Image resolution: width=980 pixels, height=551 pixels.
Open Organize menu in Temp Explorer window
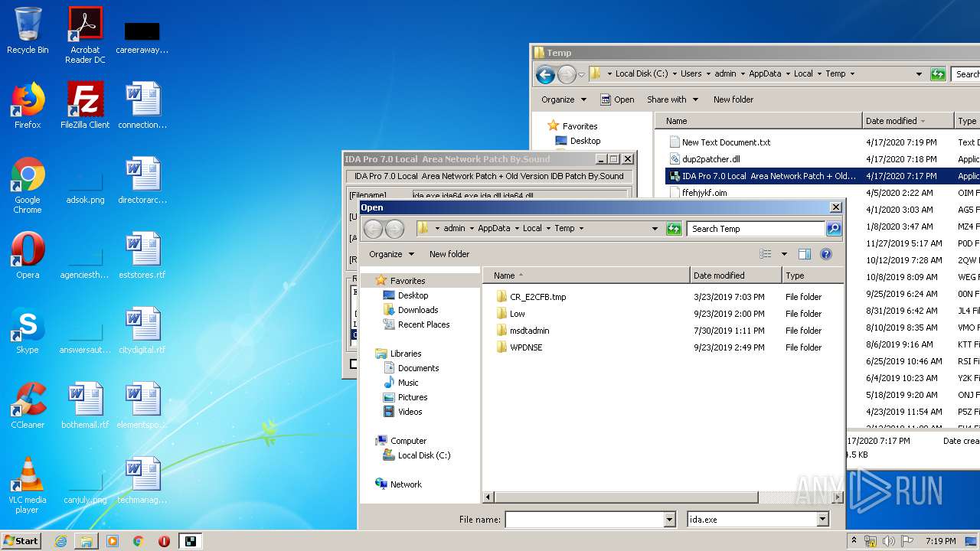coord(563,99)
